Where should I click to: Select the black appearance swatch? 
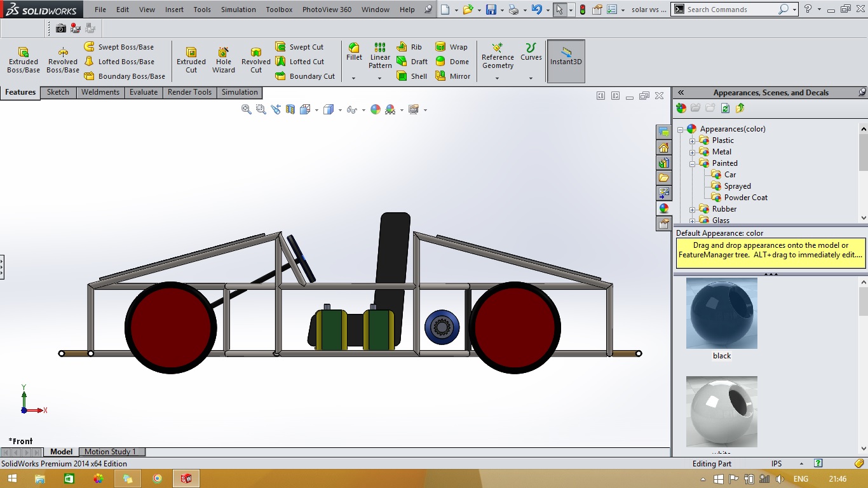pyautogui.click(x=722, y=313)
